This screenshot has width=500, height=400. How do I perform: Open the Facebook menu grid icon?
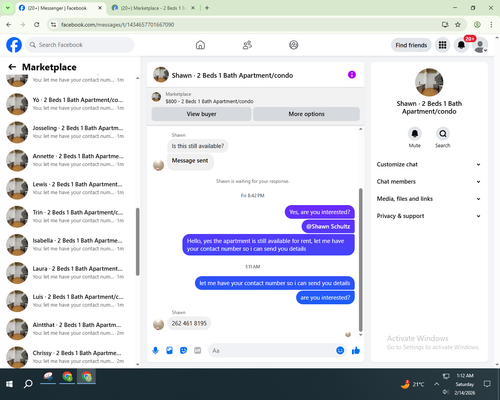pos(442,45)
